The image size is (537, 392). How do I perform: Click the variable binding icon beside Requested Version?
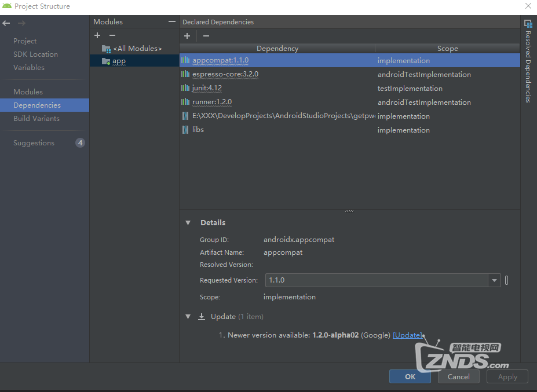507,280
